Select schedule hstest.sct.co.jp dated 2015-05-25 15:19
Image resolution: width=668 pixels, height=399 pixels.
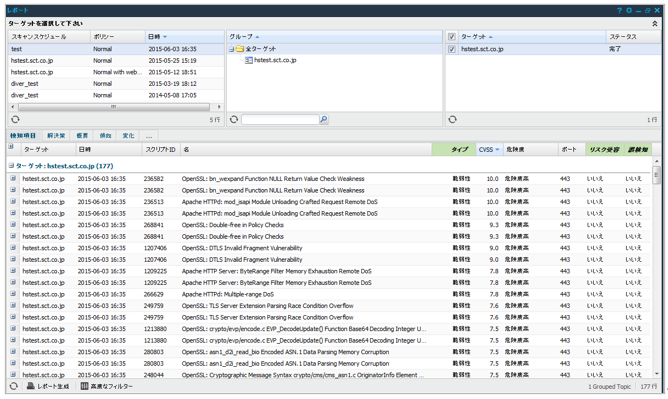click(x=116, y=60)
